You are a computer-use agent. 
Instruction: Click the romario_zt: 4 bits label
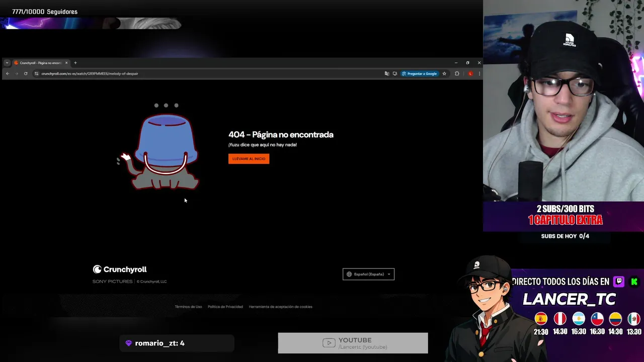(x=159, y=343)
